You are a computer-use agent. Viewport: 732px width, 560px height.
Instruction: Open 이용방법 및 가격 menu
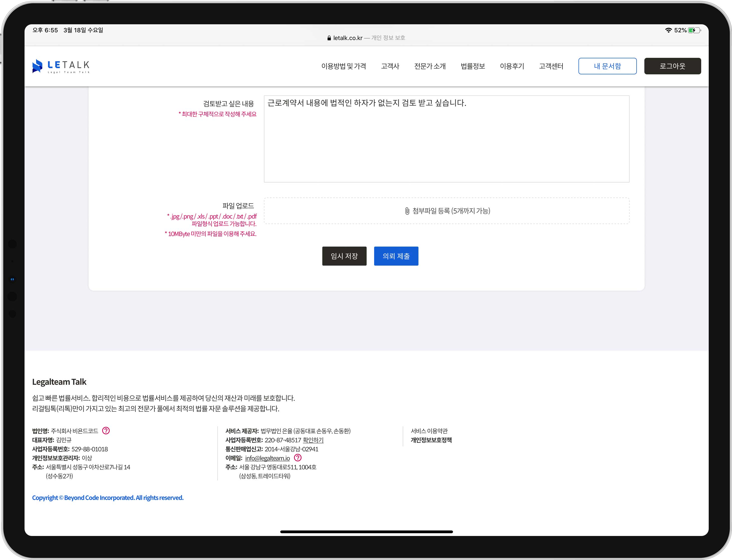[x=344, y=66]
